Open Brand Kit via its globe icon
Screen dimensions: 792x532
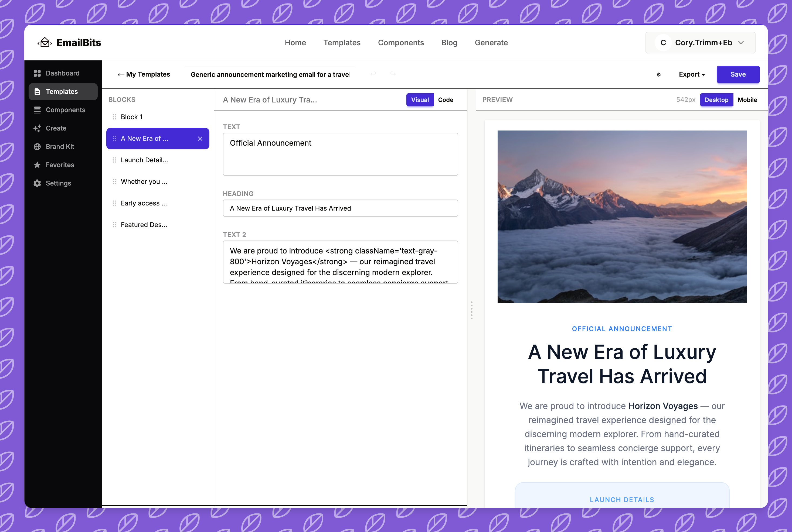(x=37, y=146)
